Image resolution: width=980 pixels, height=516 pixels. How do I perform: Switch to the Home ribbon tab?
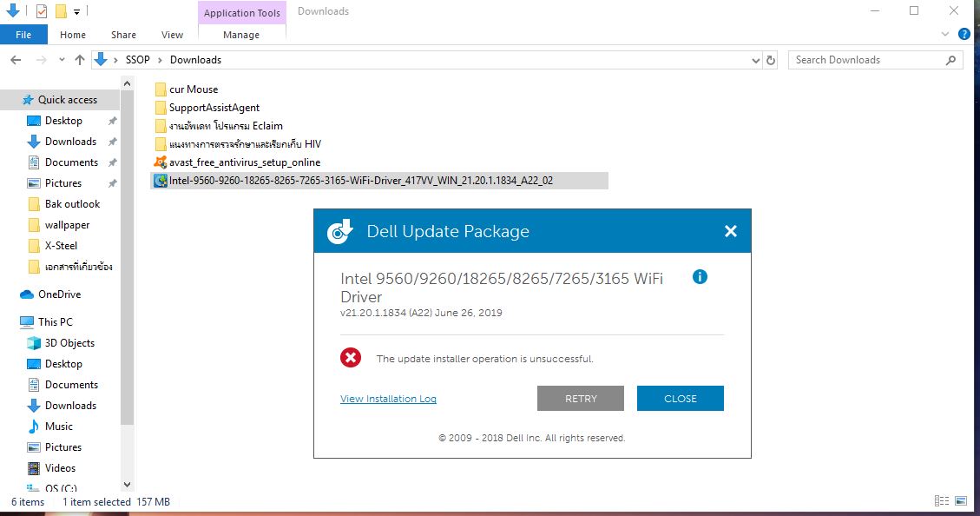73,35
